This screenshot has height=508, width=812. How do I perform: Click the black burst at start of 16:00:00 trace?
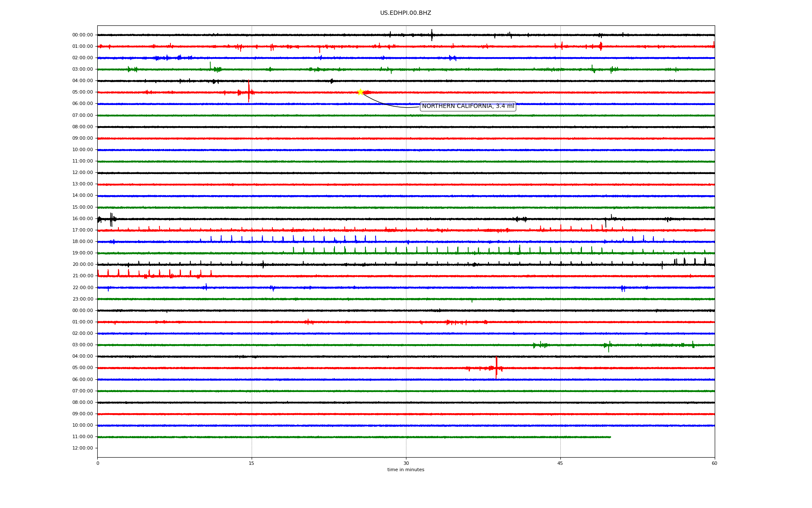(111, 219)
